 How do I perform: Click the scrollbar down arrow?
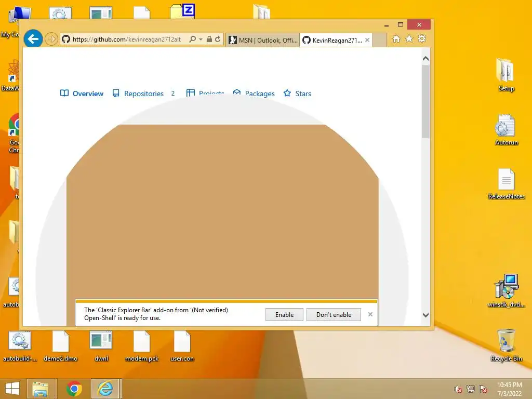click(x=426, y=315)
